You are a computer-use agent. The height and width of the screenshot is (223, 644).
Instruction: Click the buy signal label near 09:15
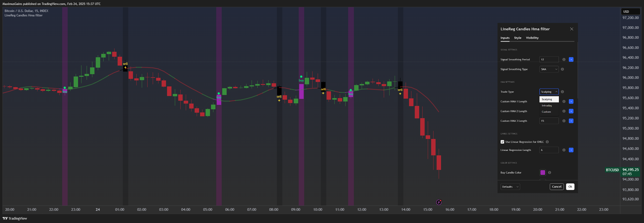[301, 80]
